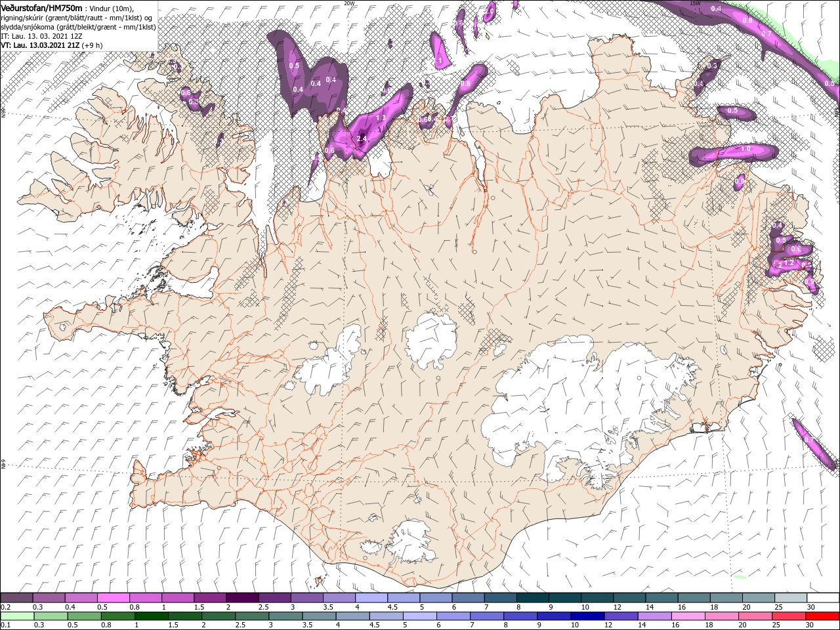Click the Veðurstofan/HM750m map title
Image resolution: width=840 pixels, height=630 pixels.
pyautogui.click(x=41, y=7)
